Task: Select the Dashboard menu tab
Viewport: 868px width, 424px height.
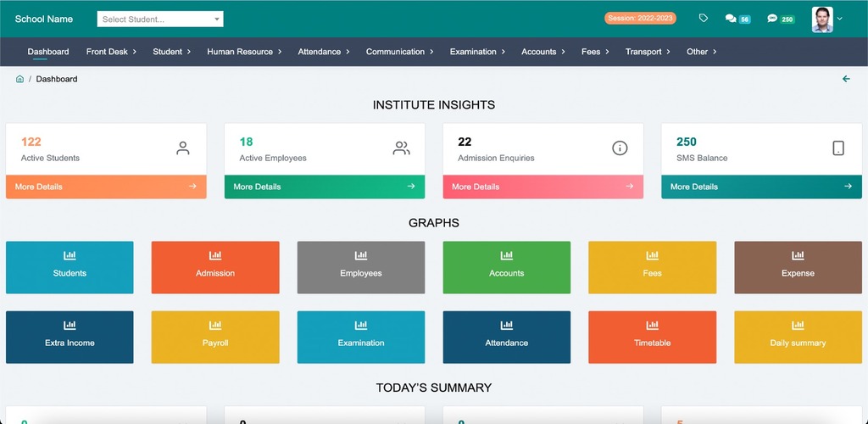Action: point(48,52)
